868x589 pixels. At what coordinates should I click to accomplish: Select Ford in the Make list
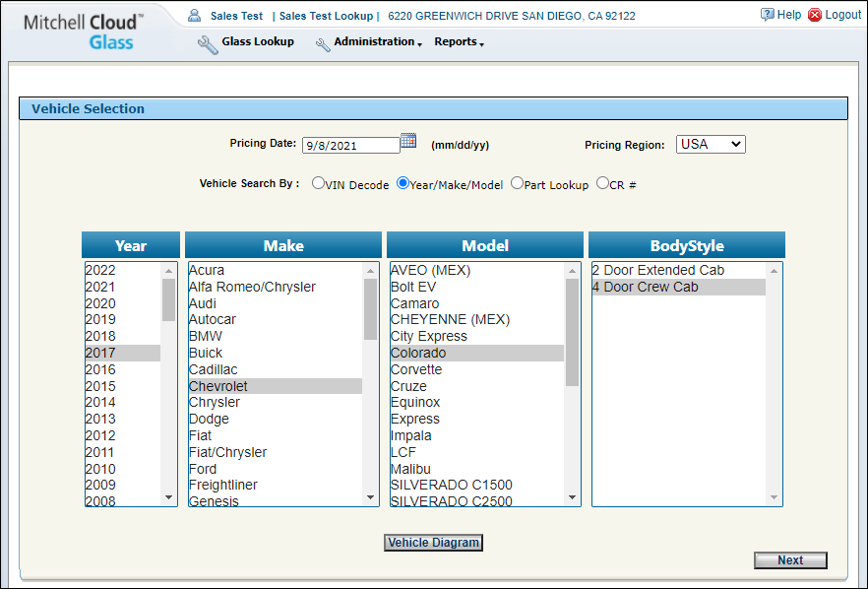[x=276, y=469]
